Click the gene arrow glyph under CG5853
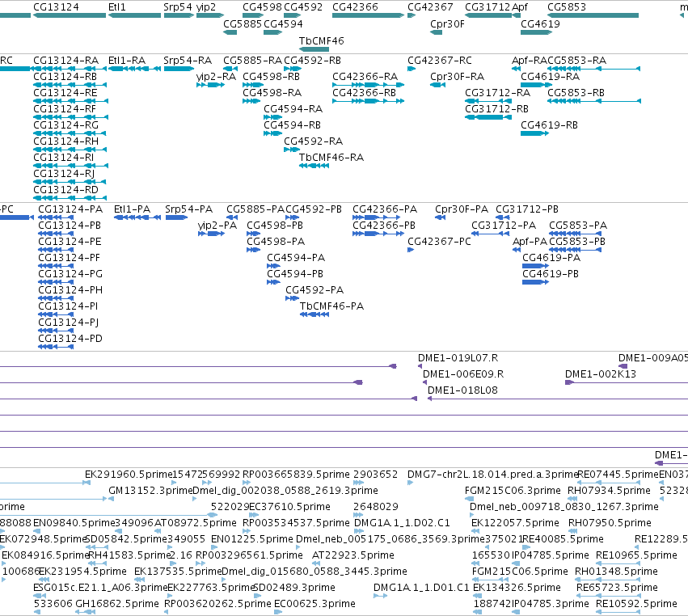This screenshot has width=688, height=616. pyautogui.click(x=593, y=15)
